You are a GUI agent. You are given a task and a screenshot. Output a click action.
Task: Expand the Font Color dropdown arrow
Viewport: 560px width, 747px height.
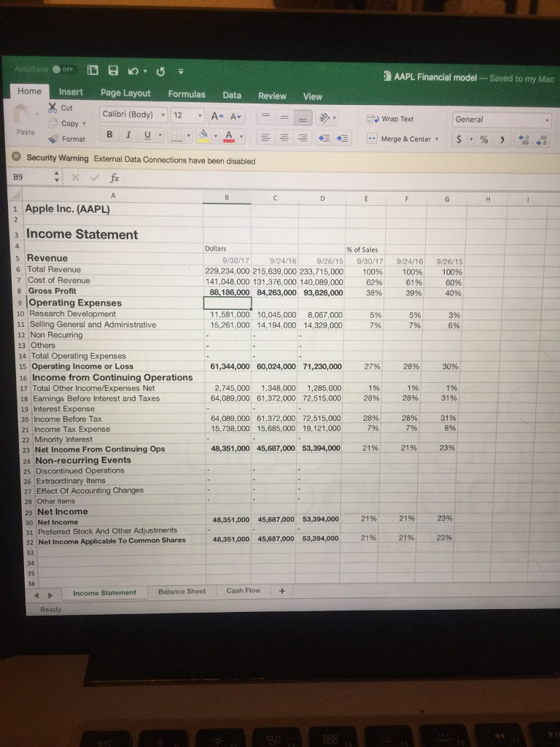pyautogui.click(x=241, y=138)
